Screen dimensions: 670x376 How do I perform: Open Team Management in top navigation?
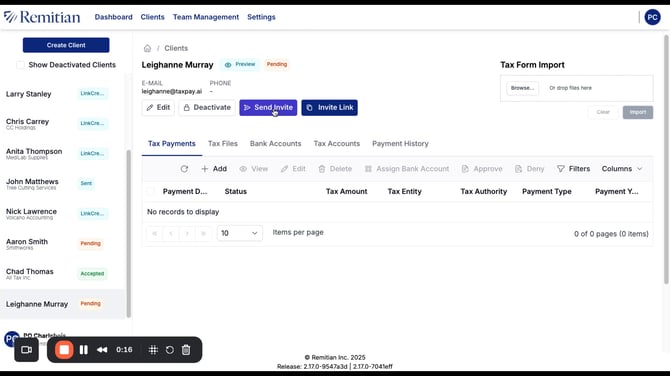(206, 17)
